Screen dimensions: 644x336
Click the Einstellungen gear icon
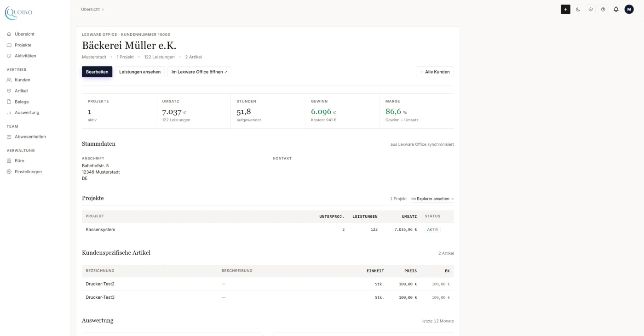coord(9,172)
